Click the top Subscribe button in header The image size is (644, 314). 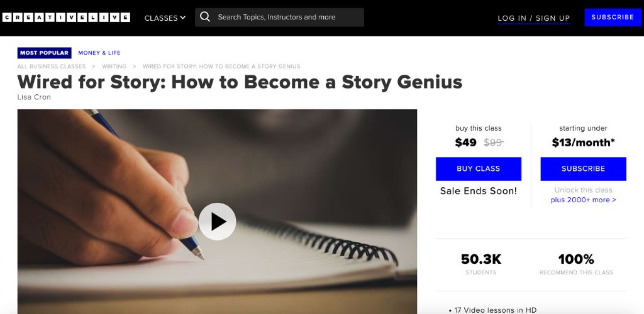613,17
